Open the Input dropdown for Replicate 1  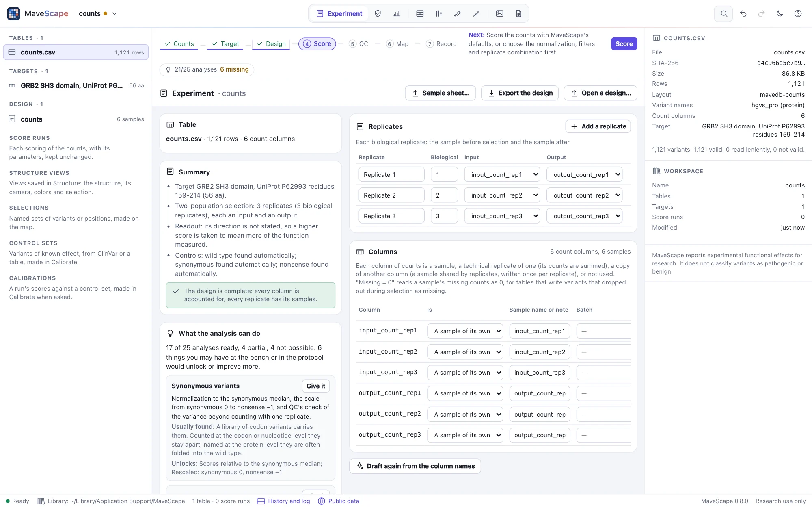click(x=502, y=174)
